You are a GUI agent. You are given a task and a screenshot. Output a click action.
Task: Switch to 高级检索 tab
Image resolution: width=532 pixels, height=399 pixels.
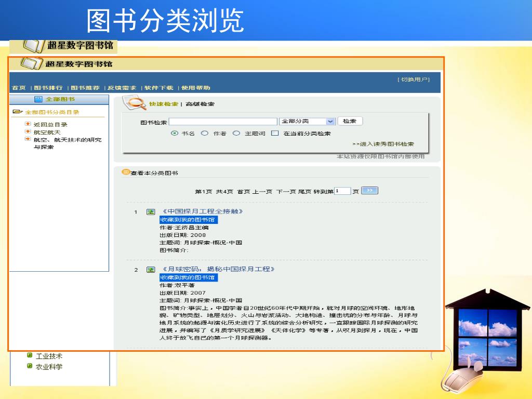pyautogui.click(x=200, y=104)
